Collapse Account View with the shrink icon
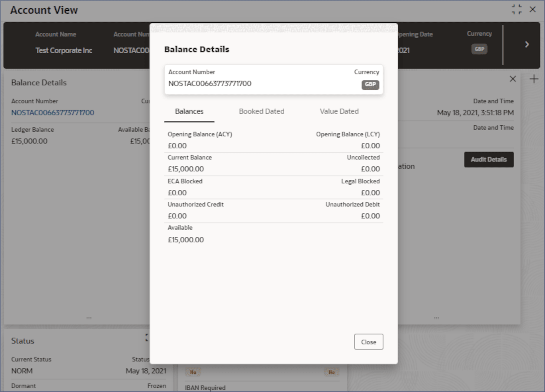This screenshot has height=392, width=545. [x=517, y=9]
